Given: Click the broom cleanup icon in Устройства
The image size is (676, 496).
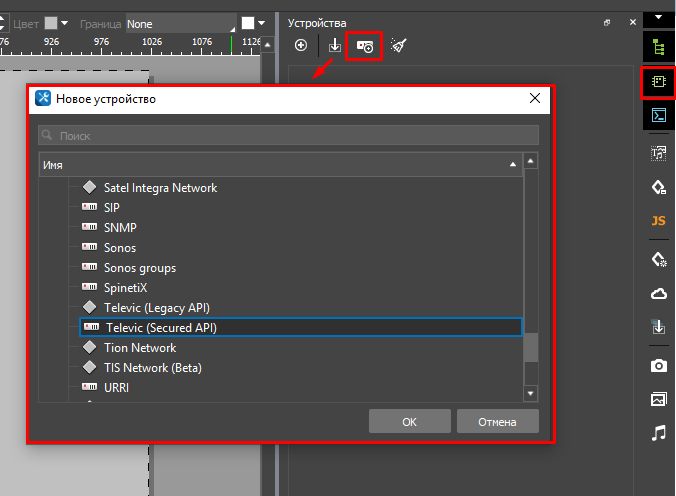Looking at the screenshot, I should [x=398, y=46].
